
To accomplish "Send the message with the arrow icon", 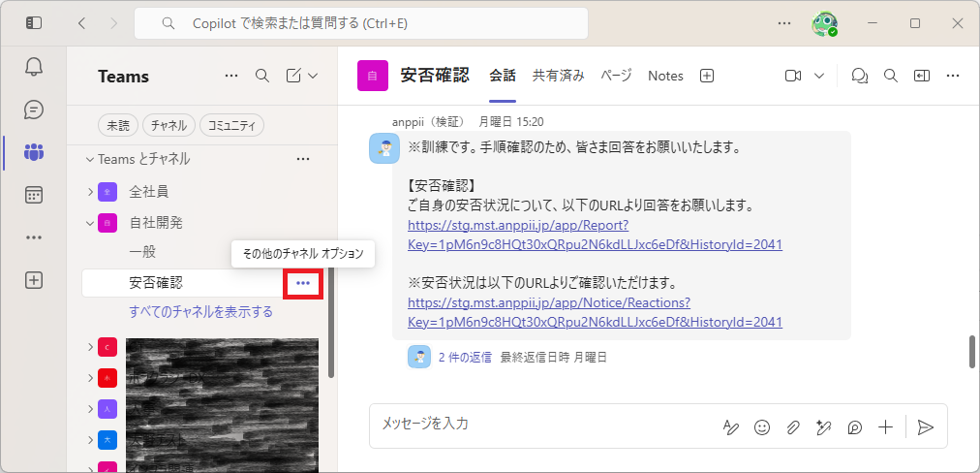I will coord(925,427).
